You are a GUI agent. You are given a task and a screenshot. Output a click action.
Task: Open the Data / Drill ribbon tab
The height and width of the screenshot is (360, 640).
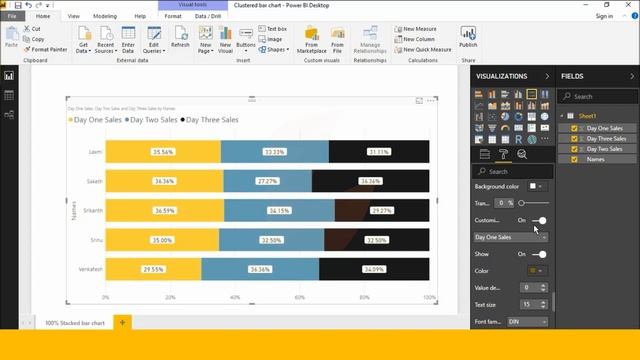(x=208, y=16)
